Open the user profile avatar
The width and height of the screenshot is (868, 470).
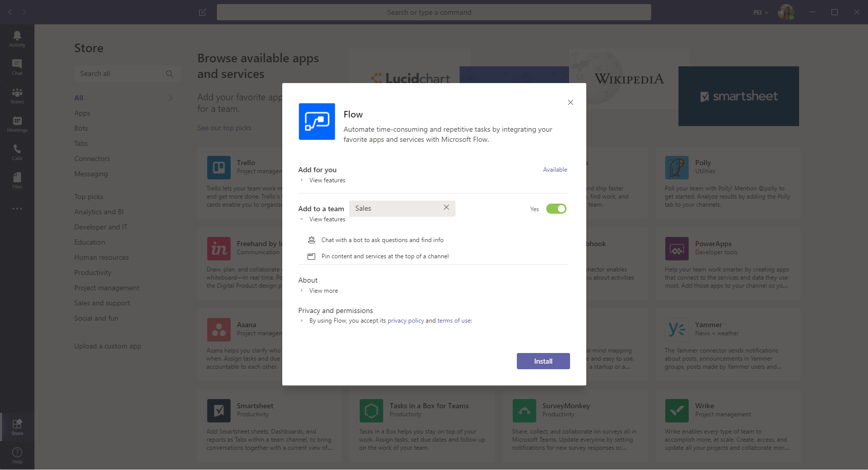point(786,12)
